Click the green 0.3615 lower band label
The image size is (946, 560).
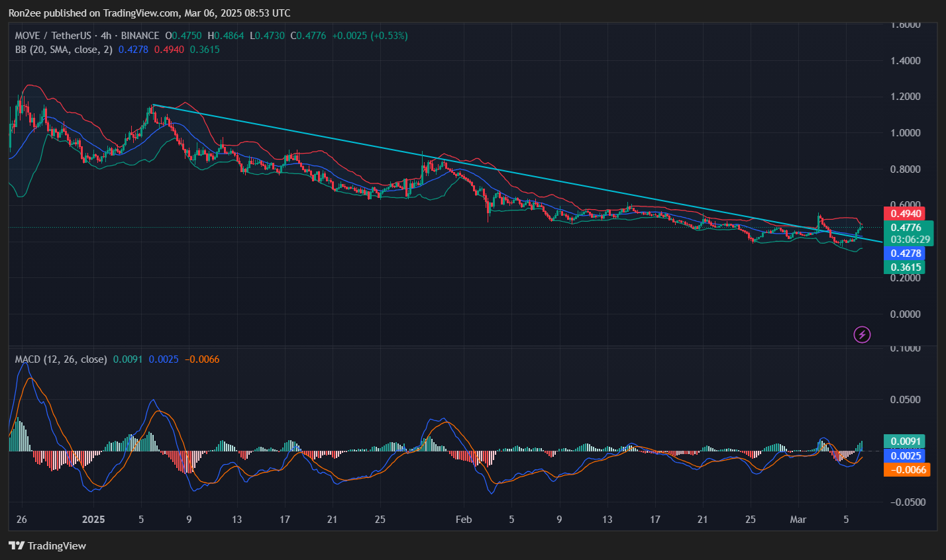tap(906, 267)
